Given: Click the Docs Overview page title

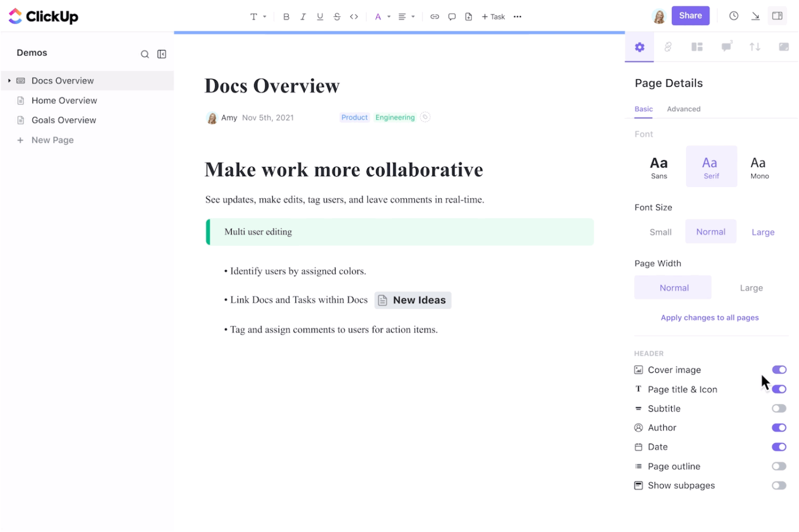Looking at the screenshot, I should click(x=272, y=86).
